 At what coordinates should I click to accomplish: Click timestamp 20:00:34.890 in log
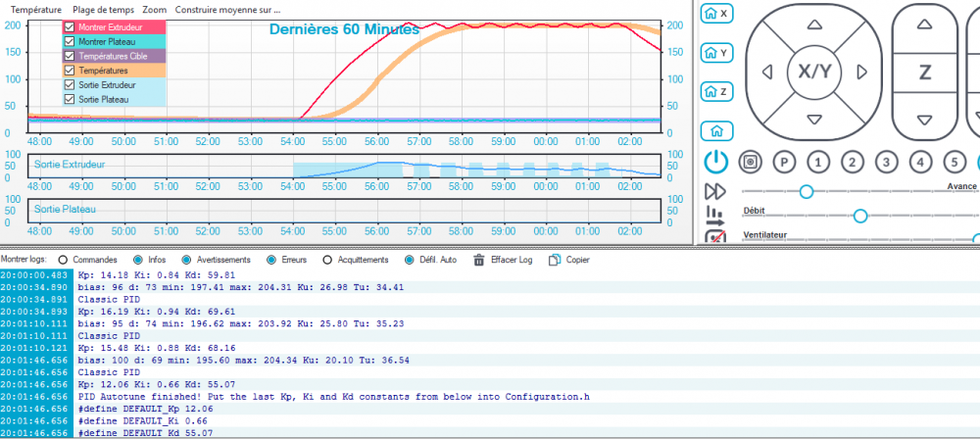pyautogui.click(x=36, y=287)
